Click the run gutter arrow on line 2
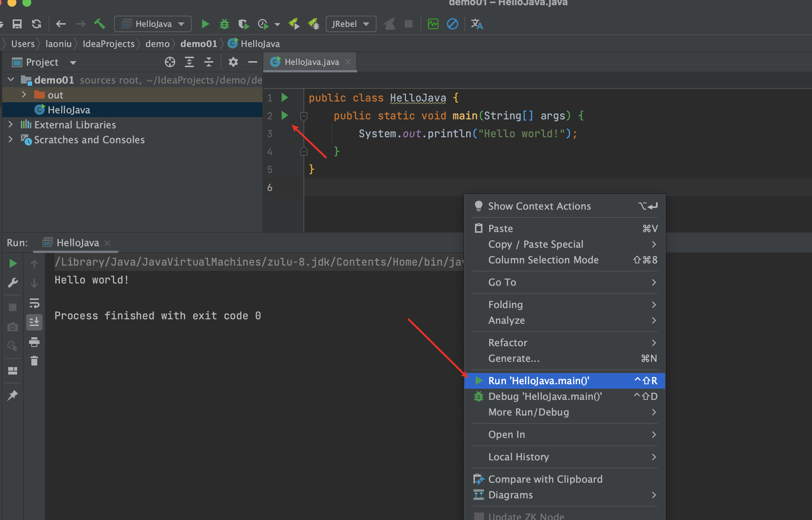Screen dimensions: 812x520 (x=284, y=115)
